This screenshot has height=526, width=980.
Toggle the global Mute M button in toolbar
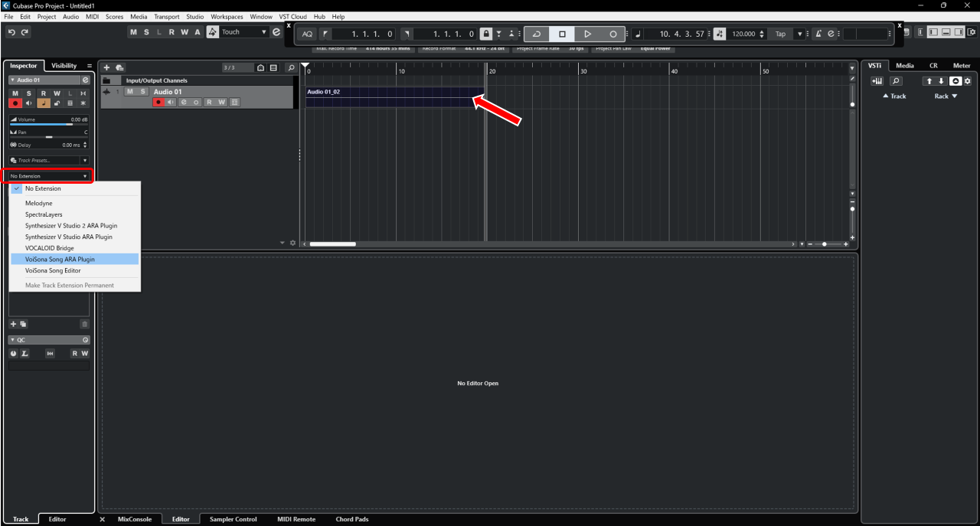click(133, 32)
